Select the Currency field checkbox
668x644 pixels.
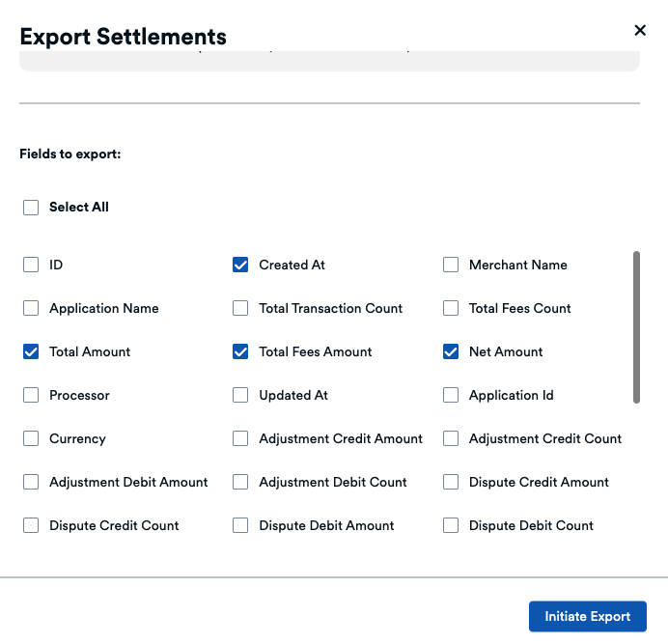(31, 438)
